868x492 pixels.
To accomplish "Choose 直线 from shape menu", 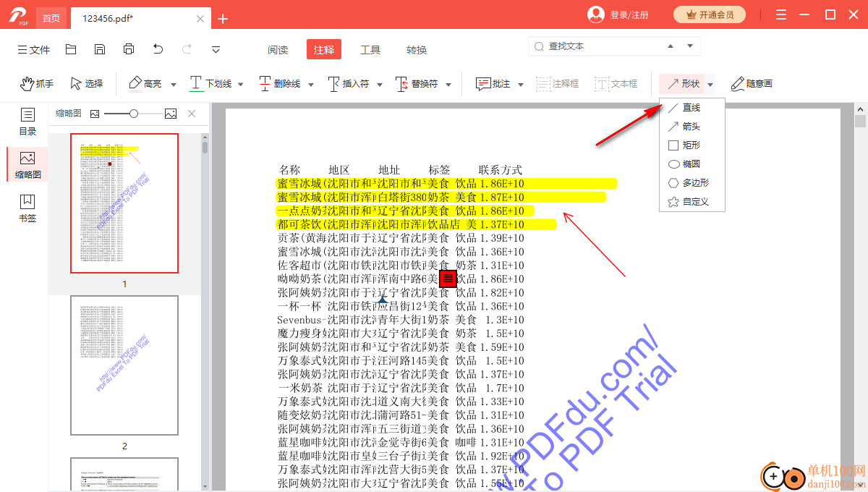I will [x=692, y=108].
